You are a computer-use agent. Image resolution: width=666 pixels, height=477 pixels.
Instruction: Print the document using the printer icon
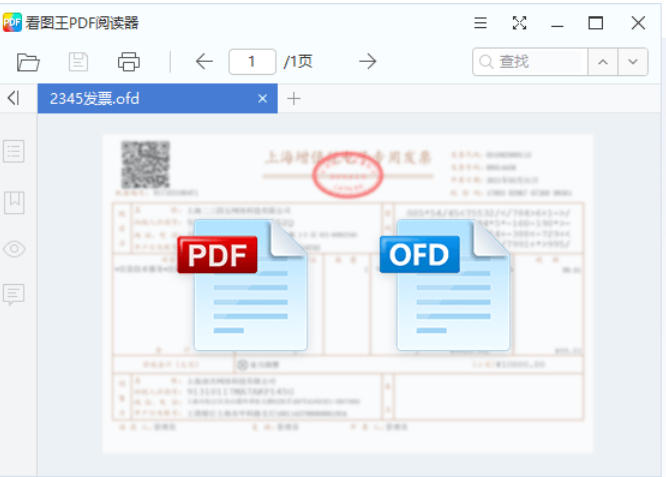pos(129,62)
